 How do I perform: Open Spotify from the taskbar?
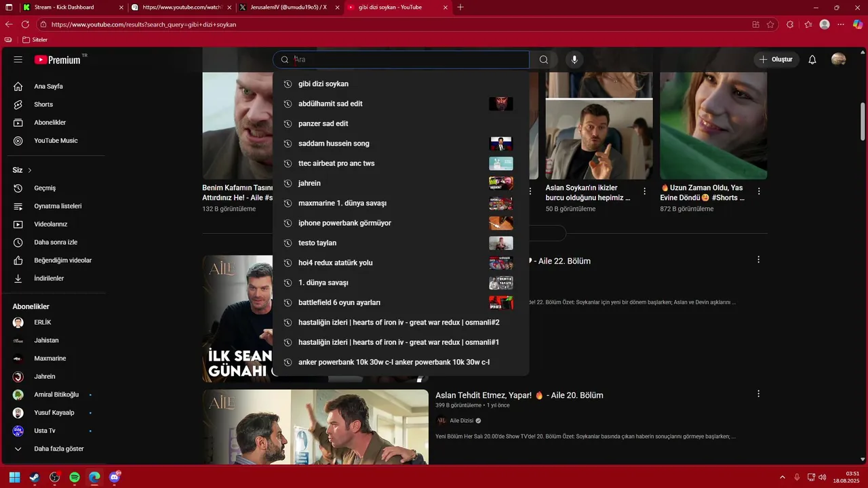coord(75,477)
